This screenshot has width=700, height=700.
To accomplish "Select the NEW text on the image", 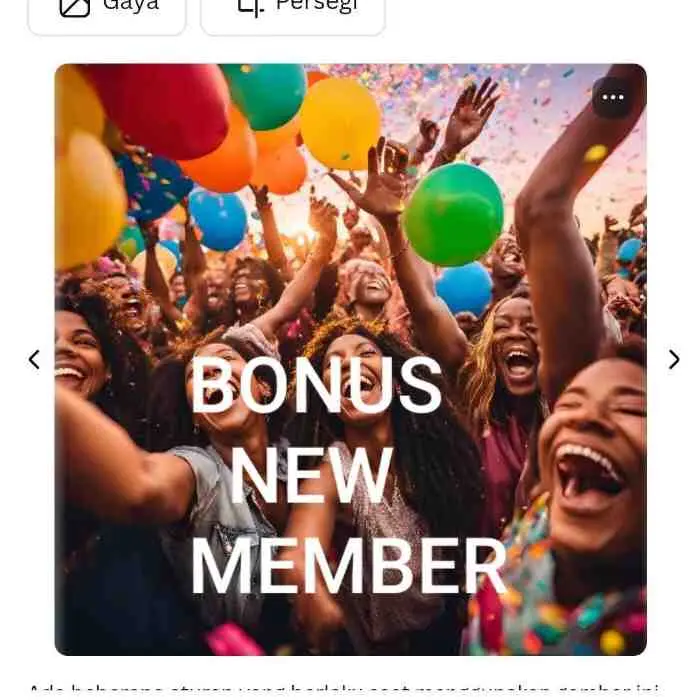I will [312, 475].
